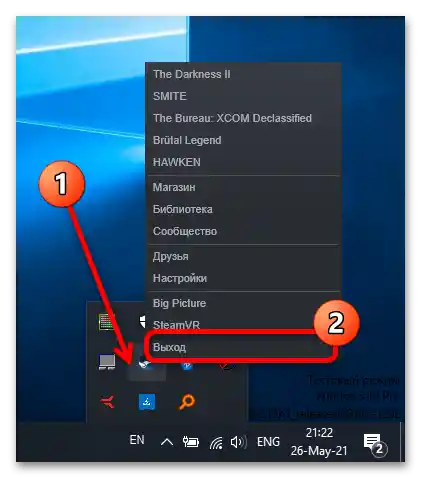
Task: Click the red angular tray icon
Action: click(107, 402)
